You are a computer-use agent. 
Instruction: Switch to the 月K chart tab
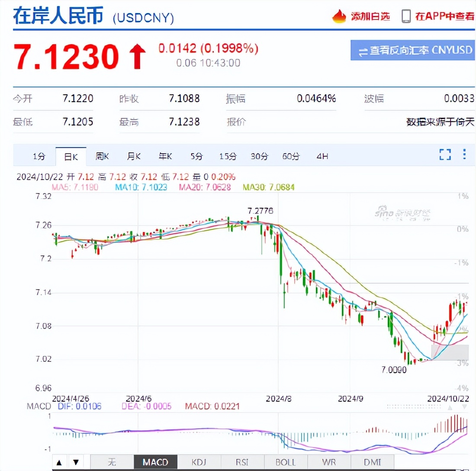tap(134, 156)
